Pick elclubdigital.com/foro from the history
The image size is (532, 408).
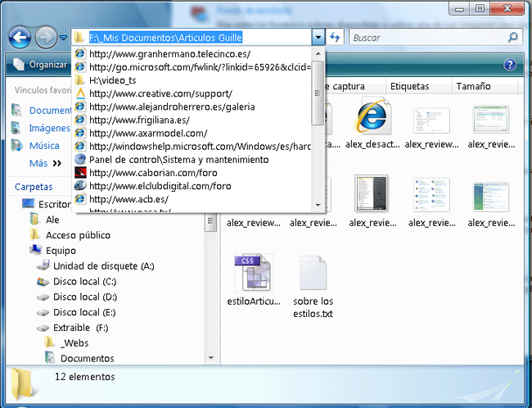pos(192,187)
